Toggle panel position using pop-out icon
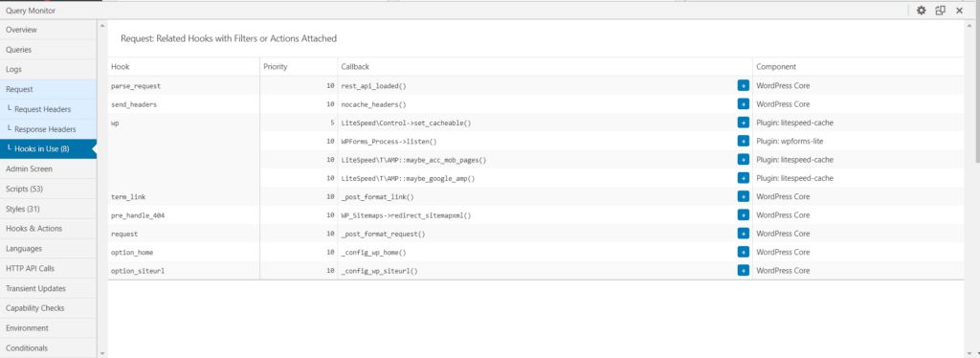This screenshot has height=358, width=980. coord(940,10)
